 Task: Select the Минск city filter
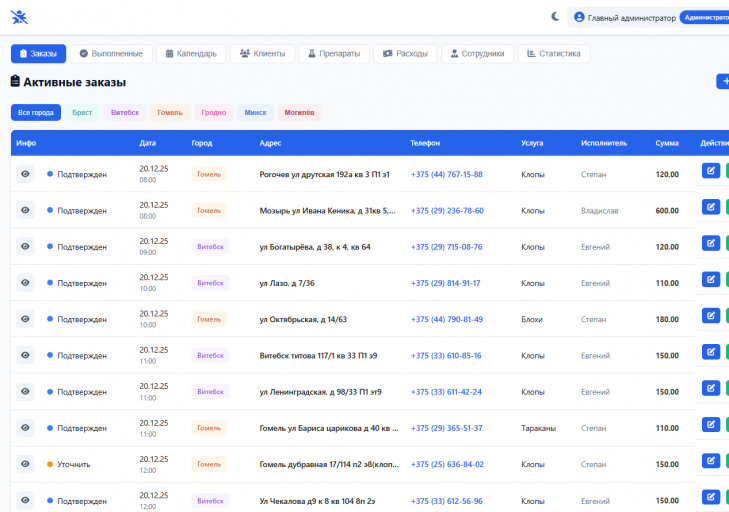255,113
